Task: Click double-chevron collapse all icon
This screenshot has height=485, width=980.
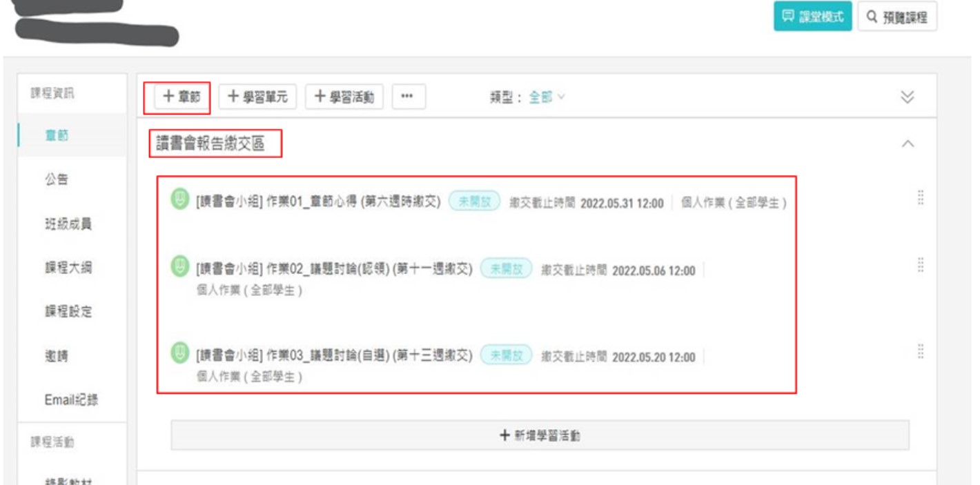Action: coord(908,97)
